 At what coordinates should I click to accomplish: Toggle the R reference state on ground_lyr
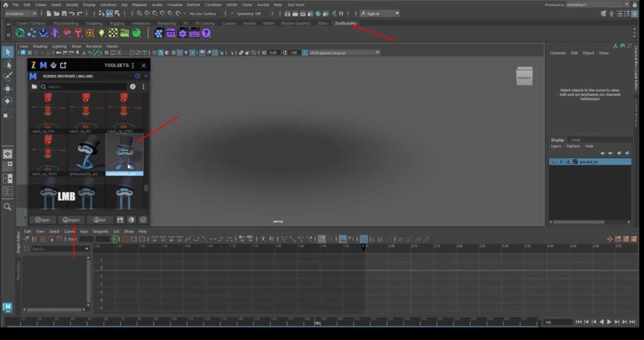click(568, 161)
